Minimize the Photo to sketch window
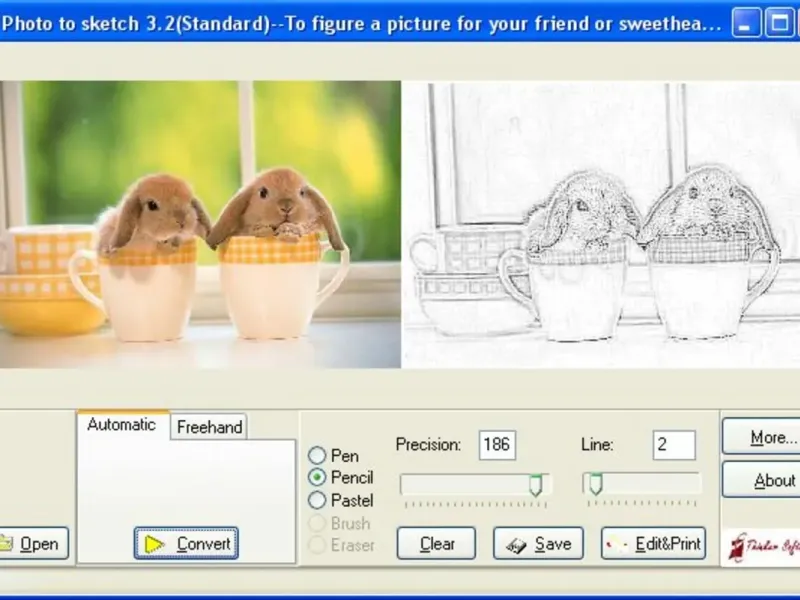This screenshot has width=800, height=600. pyautogui.click(x=746, y=23)
